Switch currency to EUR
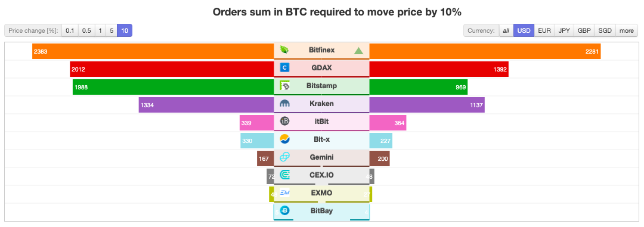This screenshot has height=227, width=644. click(x=544, y=30)
